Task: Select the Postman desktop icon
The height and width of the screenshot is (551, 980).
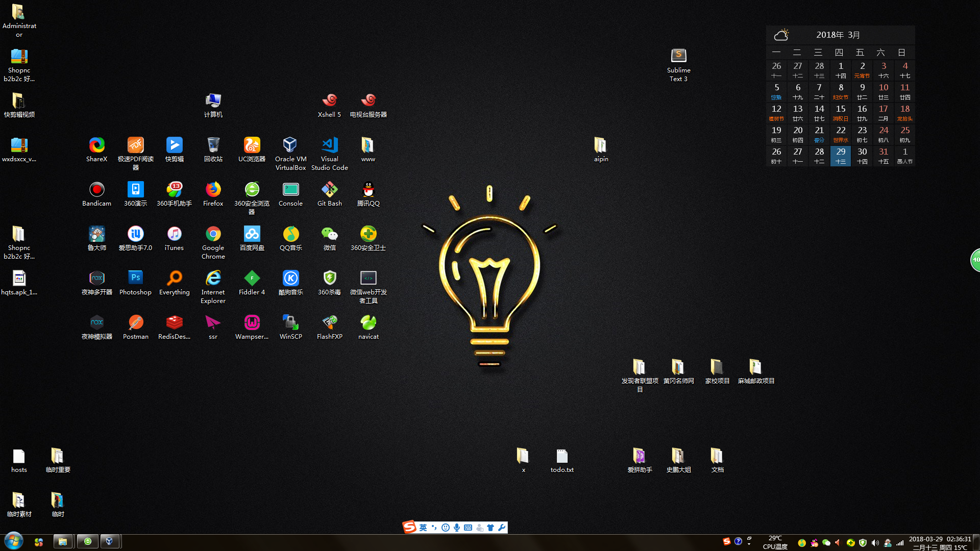Action: pos(135,323)
